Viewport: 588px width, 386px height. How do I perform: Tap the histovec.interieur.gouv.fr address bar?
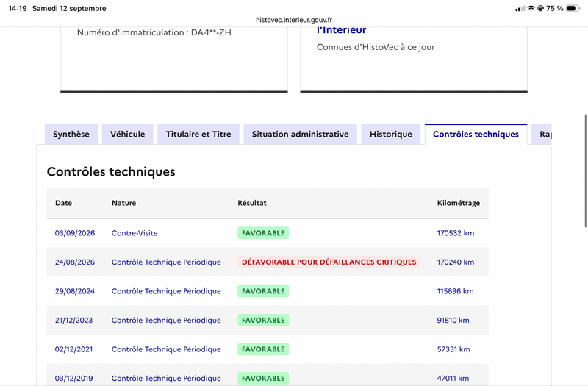pyautogui.click(x=294, y=20)
